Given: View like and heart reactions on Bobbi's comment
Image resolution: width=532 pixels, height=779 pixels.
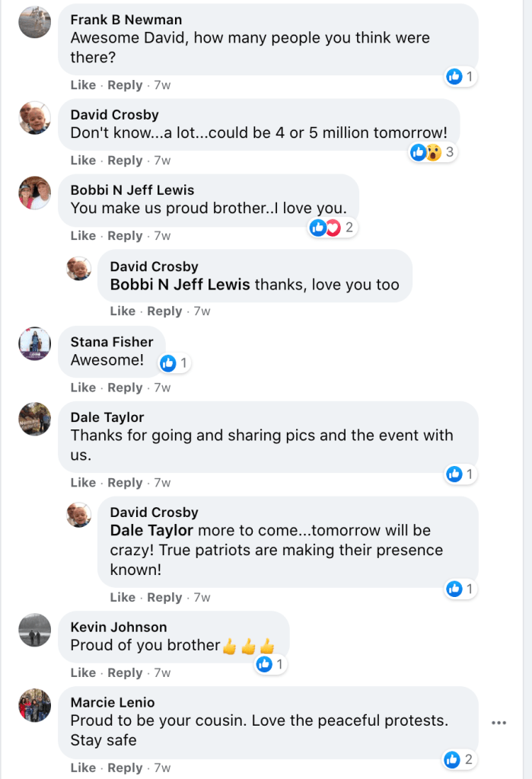Looking at the screenshot, I should pos(332,227).
